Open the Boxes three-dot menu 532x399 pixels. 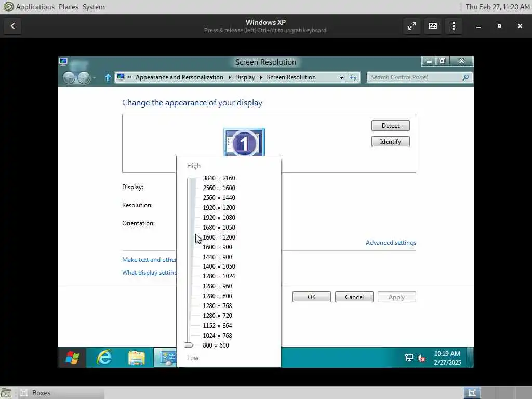pyautogui.click(x=453, y=26)
